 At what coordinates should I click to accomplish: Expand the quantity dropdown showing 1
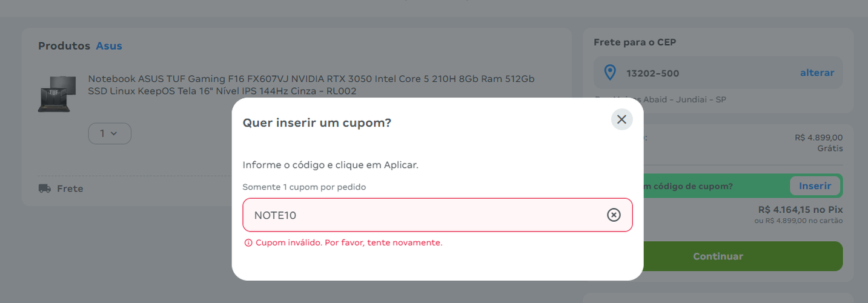point(110,133)
